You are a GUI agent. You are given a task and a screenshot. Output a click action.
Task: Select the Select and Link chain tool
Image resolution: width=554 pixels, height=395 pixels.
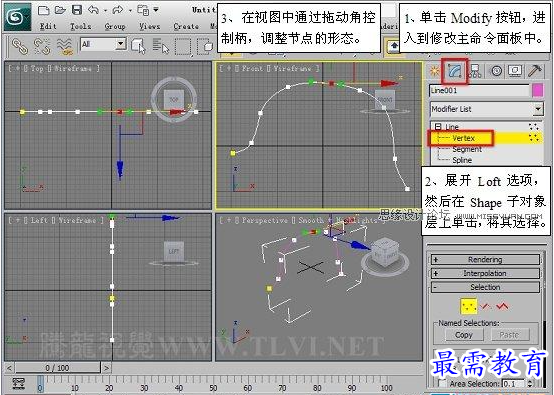20,46
